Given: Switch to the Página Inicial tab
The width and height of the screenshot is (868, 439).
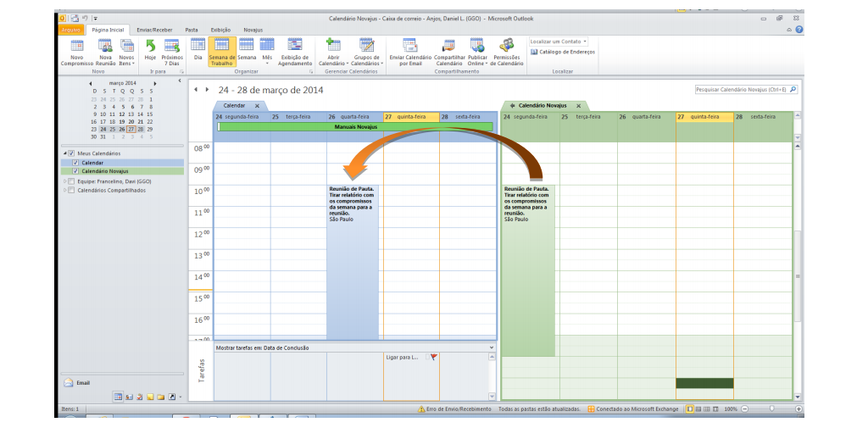Looking at the screenshot, I should pos(108,30).
